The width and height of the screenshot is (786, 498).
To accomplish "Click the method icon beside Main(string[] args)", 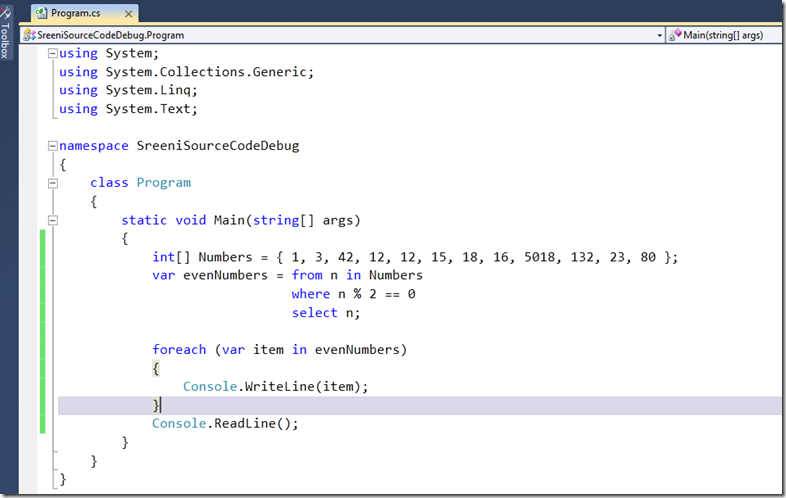I will click(675, 35).
